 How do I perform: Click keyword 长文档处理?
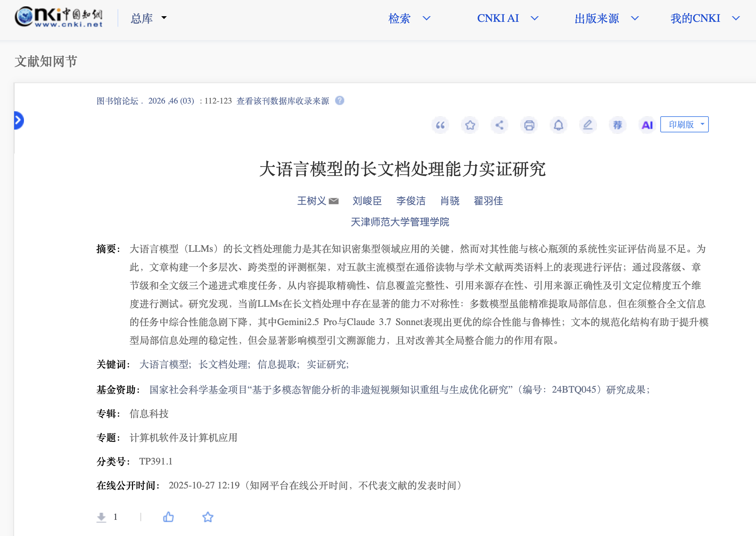click(x=223, y=364)
